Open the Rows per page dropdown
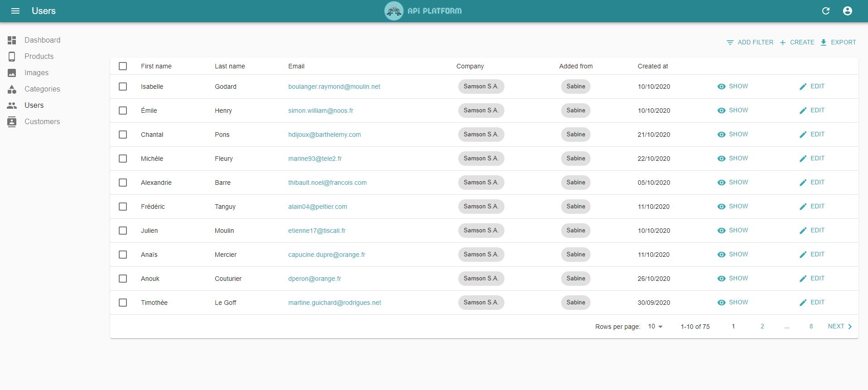This screenshot has height=390, width=868. 655,327
